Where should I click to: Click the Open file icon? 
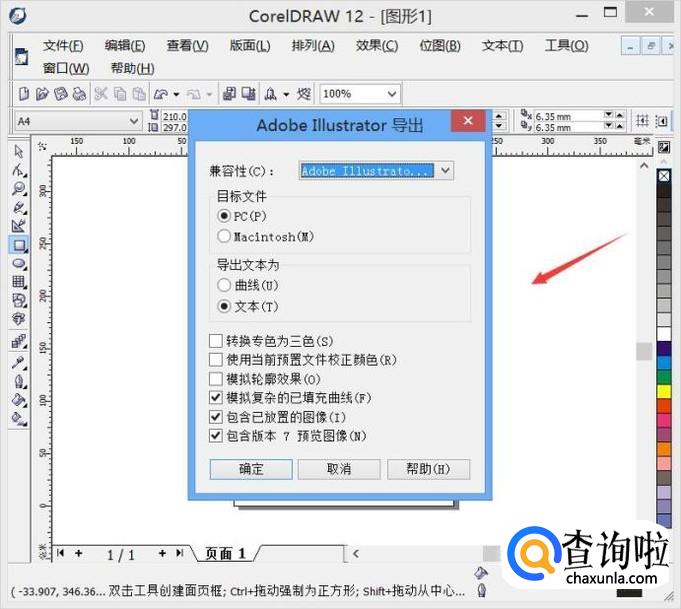(42, 93)
